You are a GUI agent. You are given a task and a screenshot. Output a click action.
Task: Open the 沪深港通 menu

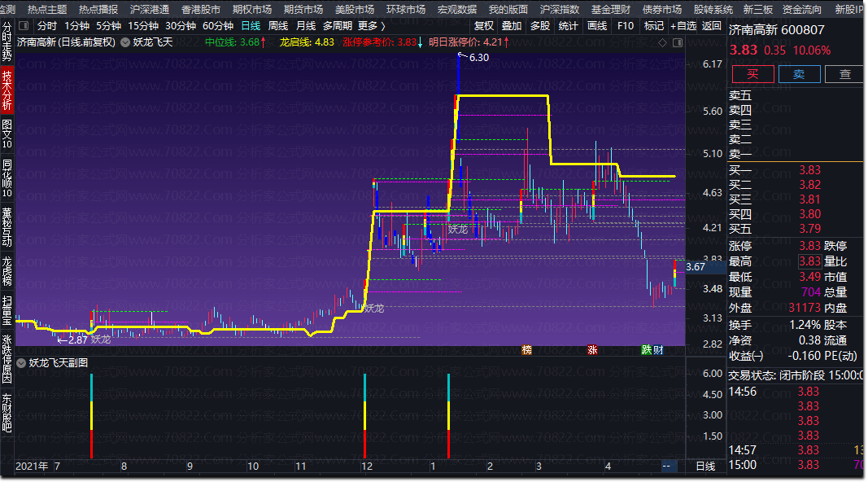click(x=150, y=10)
